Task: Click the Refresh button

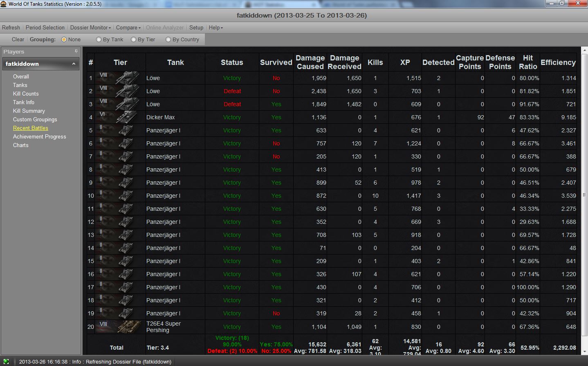Action: pyautogui.click(x=11, y=27)
